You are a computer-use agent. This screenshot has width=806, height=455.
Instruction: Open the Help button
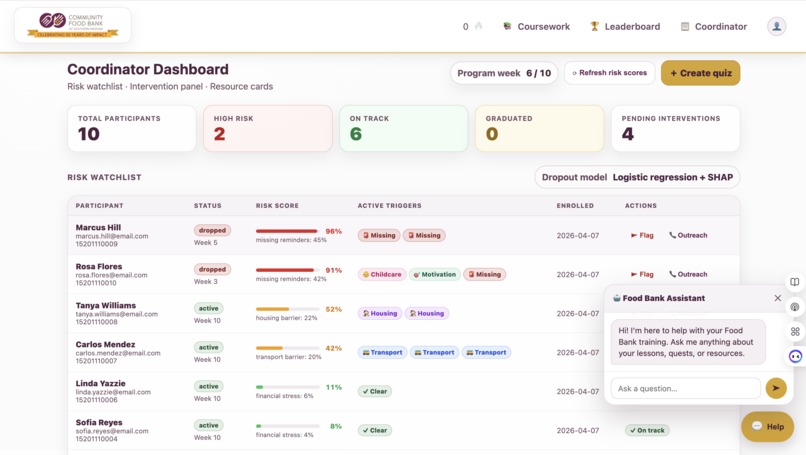767,426
